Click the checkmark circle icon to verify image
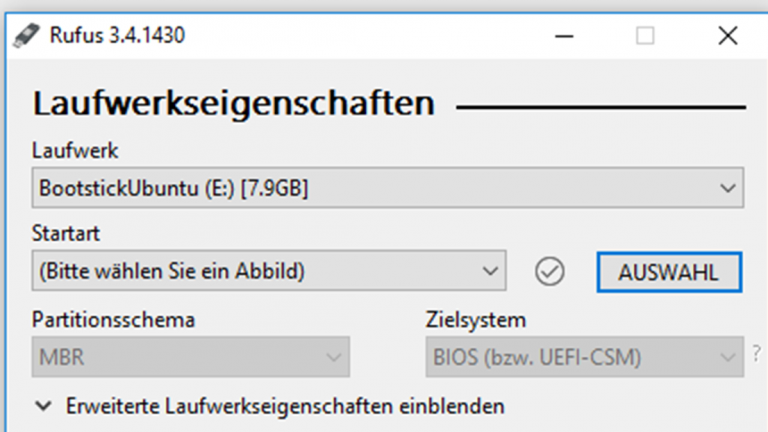This screenshot has height=432, width=768. 549,271
